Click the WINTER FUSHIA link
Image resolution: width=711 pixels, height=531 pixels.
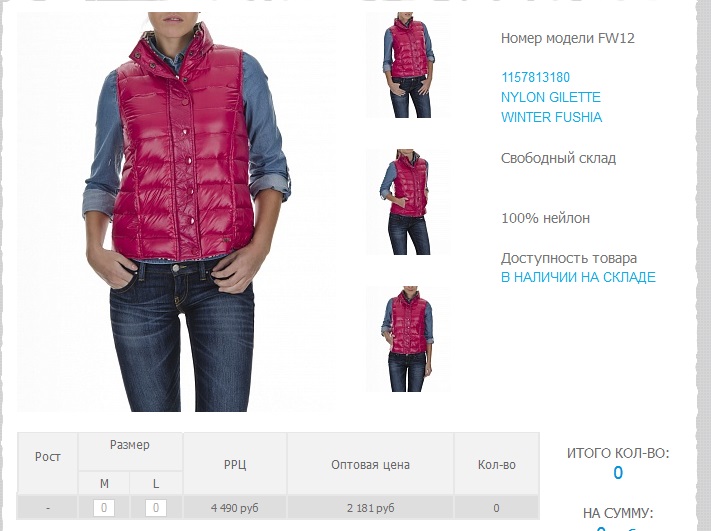(x=551, y=117)
